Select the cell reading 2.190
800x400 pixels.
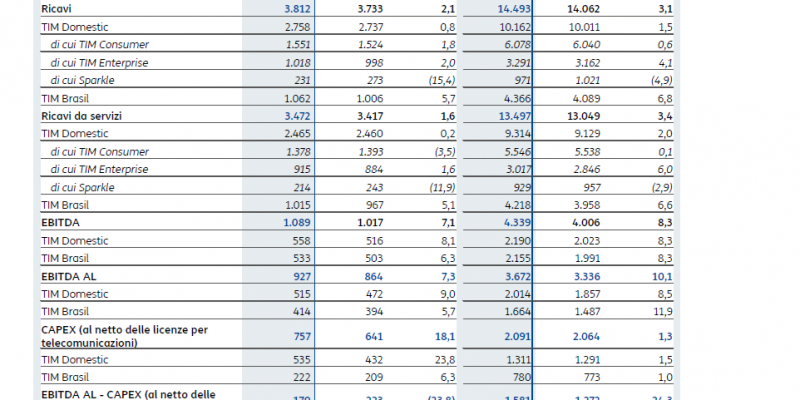click(x=518, y=241)
